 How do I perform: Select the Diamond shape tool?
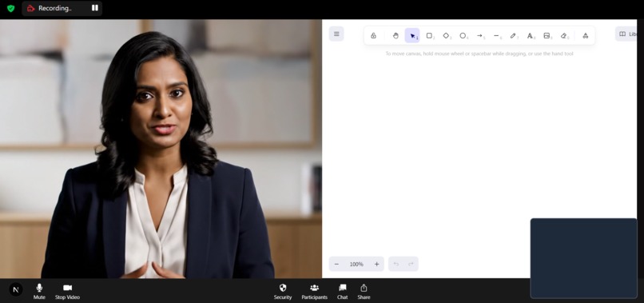tap(446, 36)
